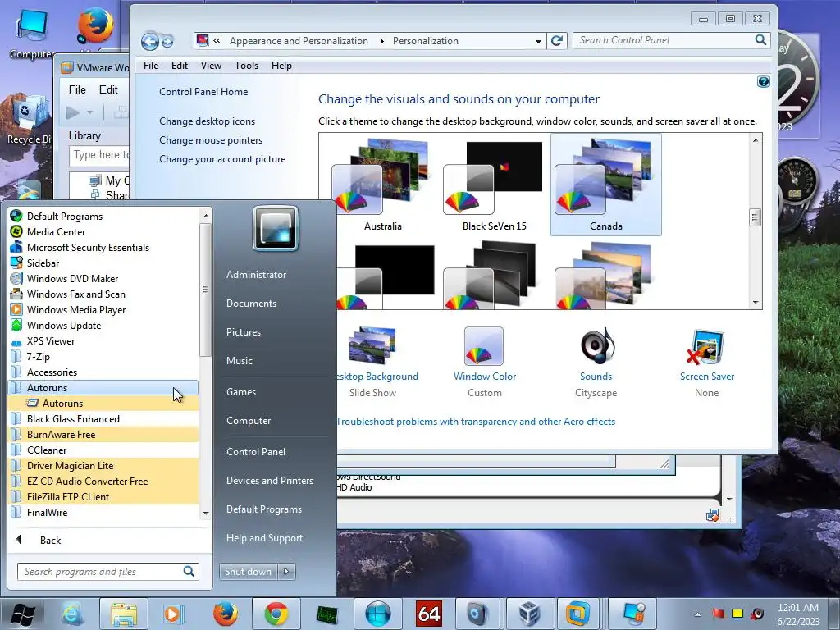The height and width of the screenshot is (630, 840).
Task: Go back in Control Panel window
Action: pos(150,41)
